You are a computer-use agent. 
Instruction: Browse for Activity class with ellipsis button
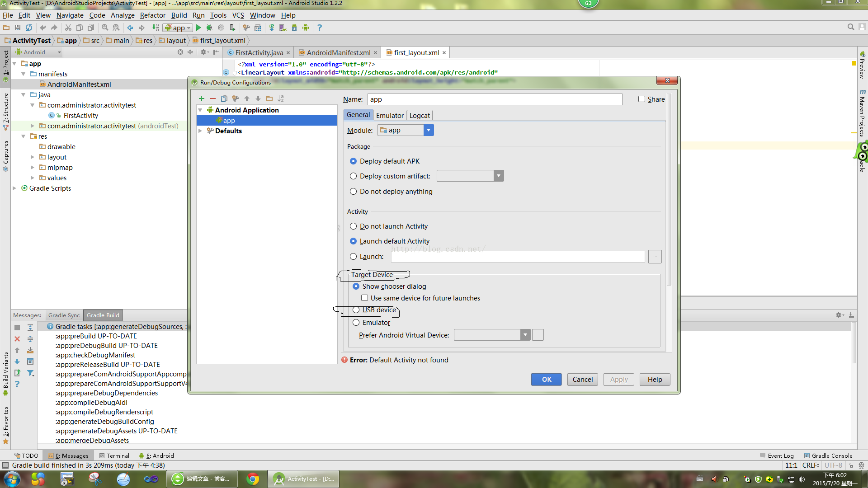click(655, 257)
